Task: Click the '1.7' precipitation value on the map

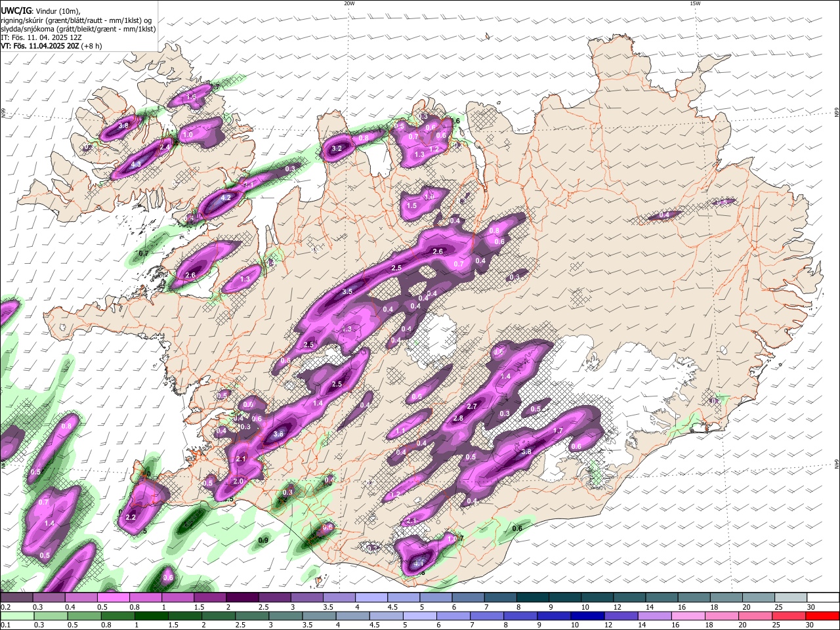Action: click(558, 430)
